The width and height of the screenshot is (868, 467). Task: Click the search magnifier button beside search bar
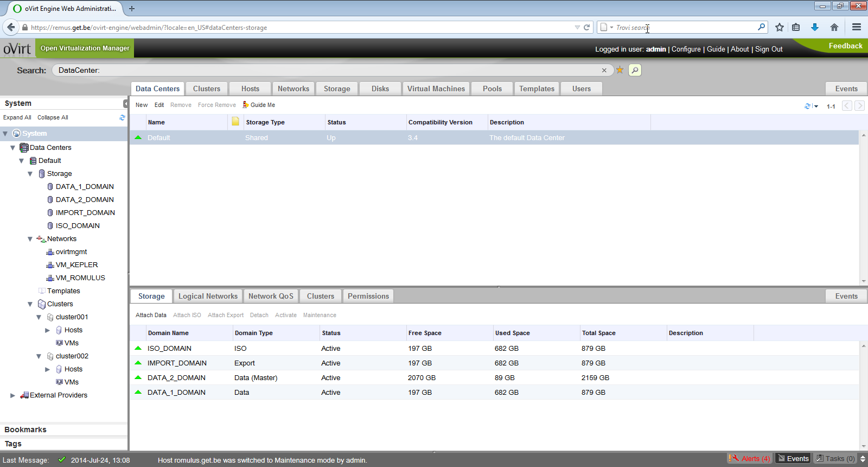pyautogui.click(x=635, y=70)
